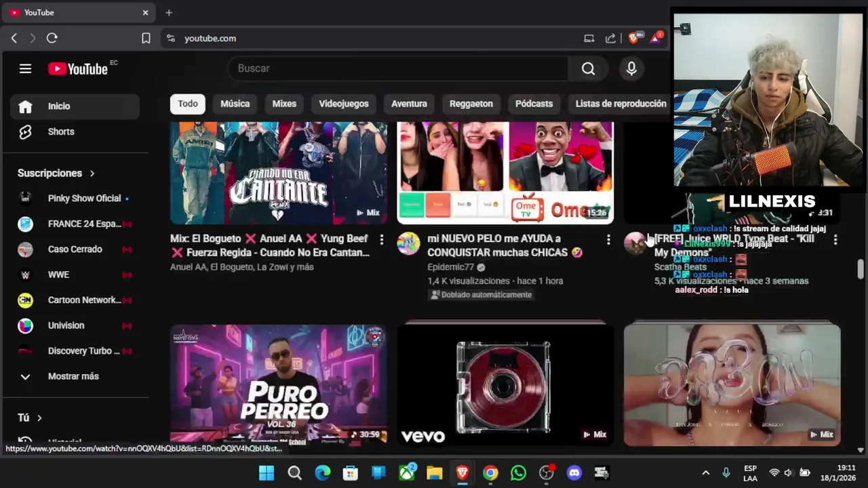Reload the page
868x488 pixels.
coord(52,39)
